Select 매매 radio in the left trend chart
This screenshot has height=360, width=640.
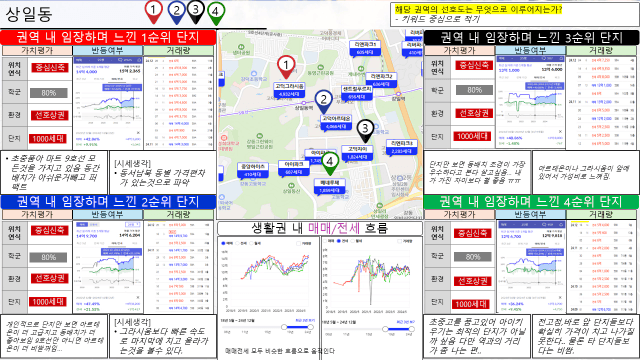(223, 243)
